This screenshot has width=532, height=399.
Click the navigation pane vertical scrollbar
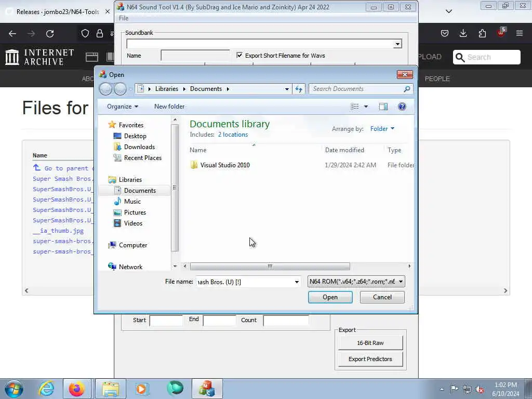point(175,188)
